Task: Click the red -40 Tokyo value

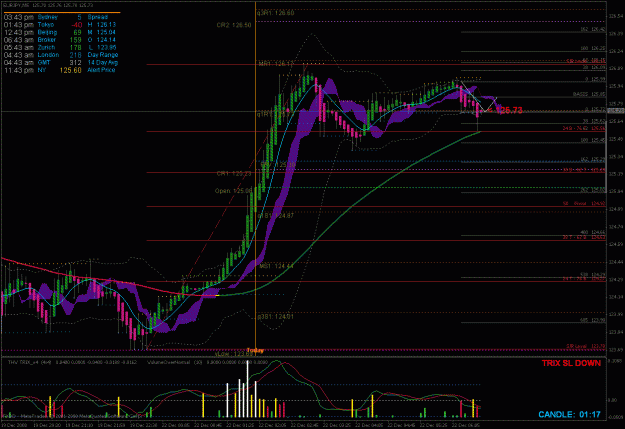Action: pos(76,25)
